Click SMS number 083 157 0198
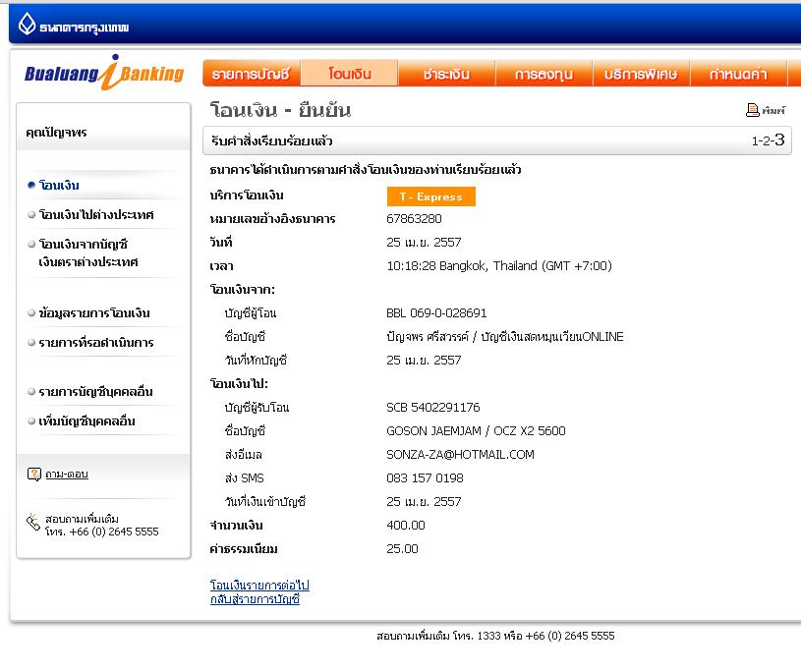The width and height of the screenshot is (801, 672). pyautogui.click(x=425, y=477)
